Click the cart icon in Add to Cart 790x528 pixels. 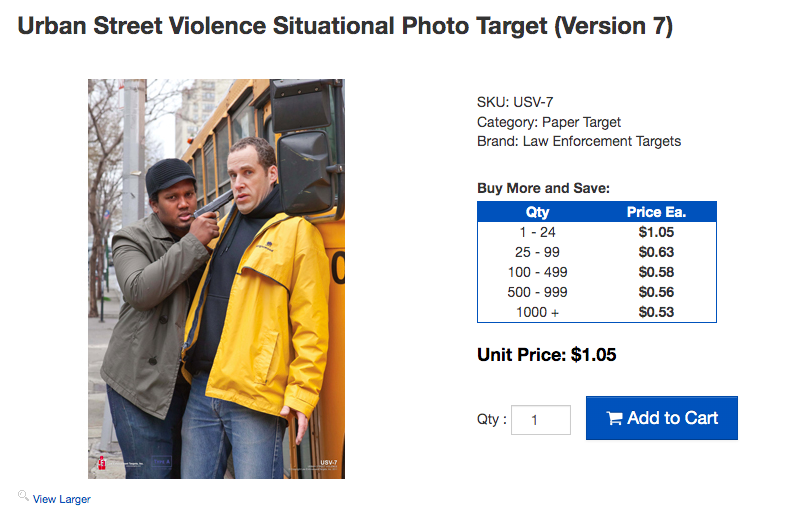point(614,418)
